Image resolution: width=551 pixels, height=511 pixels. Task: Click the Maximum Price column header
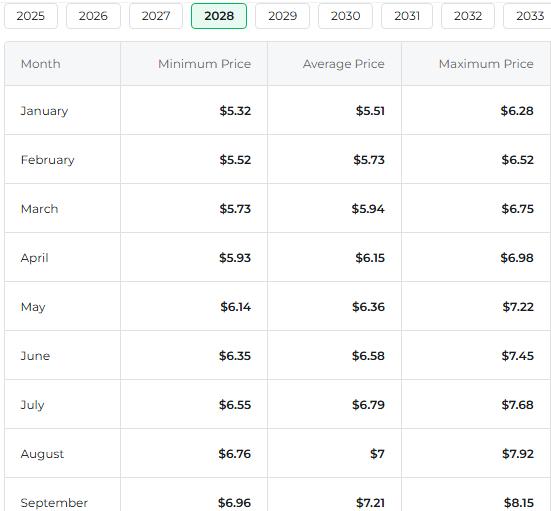coord(486,64)
